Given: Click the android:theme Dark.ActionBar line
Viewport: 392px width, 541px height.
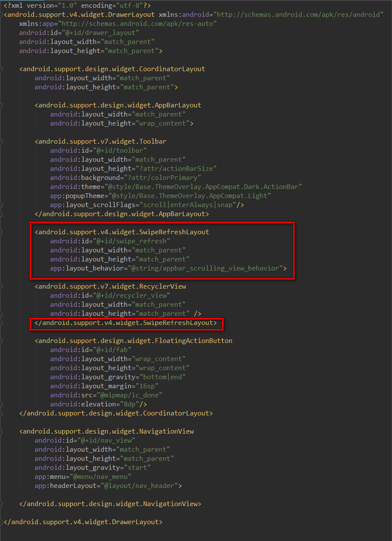Looking at the screenshot, I should (176, 187).
